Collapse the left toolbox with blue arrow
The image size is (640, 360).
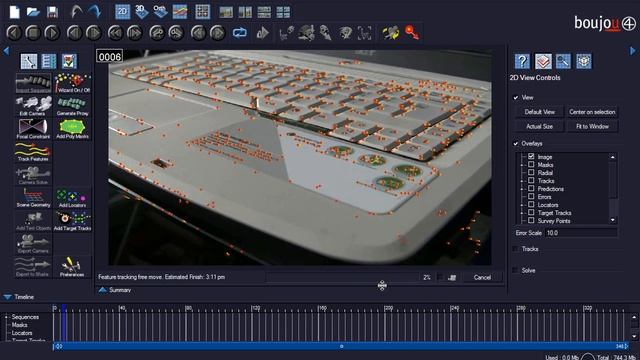click(6, 51)
